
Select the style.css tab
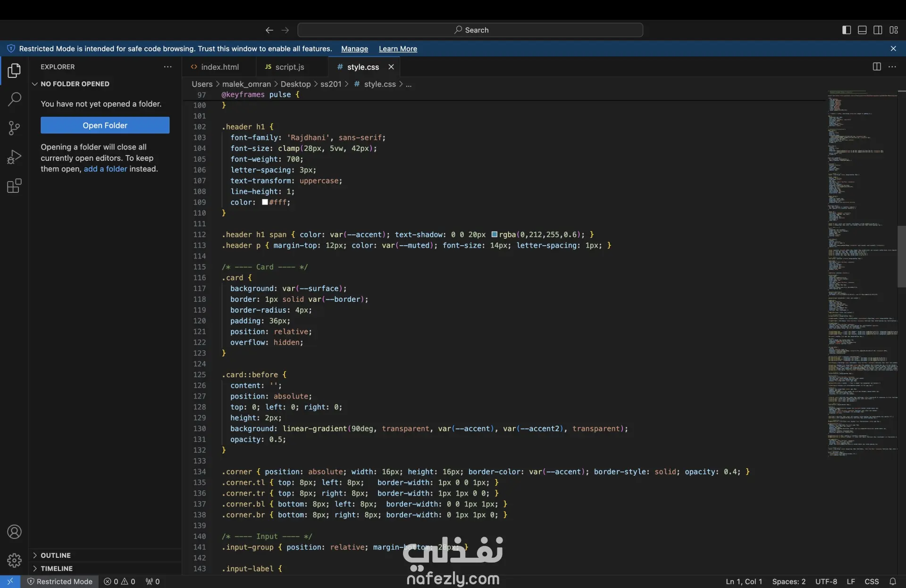(363, 67)
